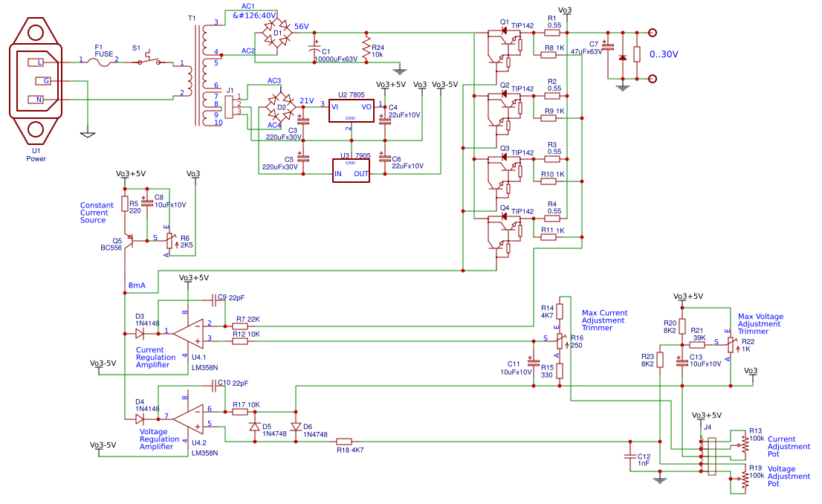The height and width of the screenshot is (504, 822).
Task: Select the U3 7905 regulator box
Action: 352,171
